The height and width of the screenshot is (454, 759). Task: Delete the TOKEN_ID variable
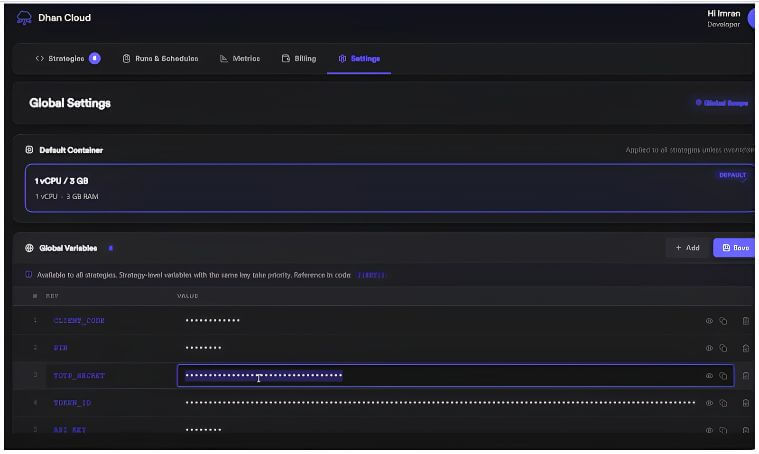tap(745, 403)
